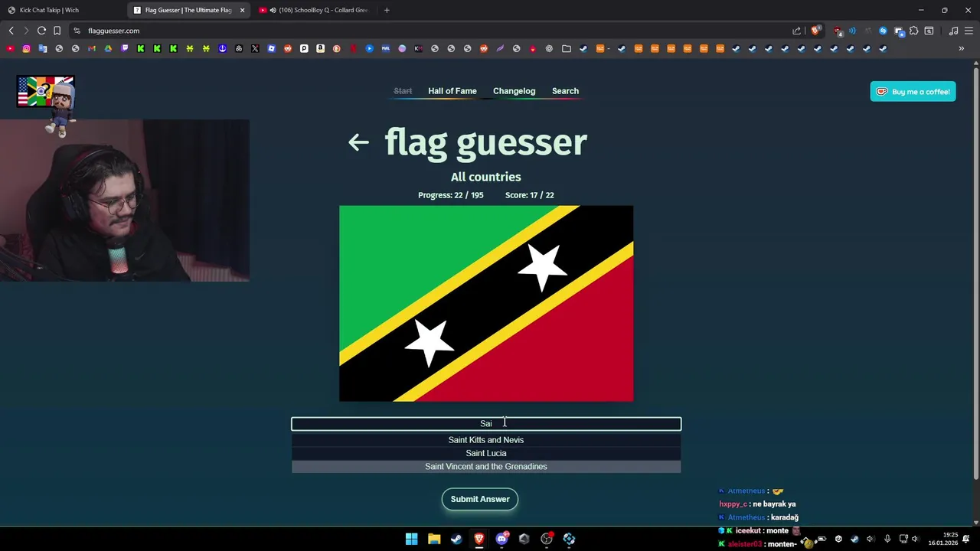This screenshot has width=980, height=551.
Task: Open a new browser tab
Action: tap(387, 10)
